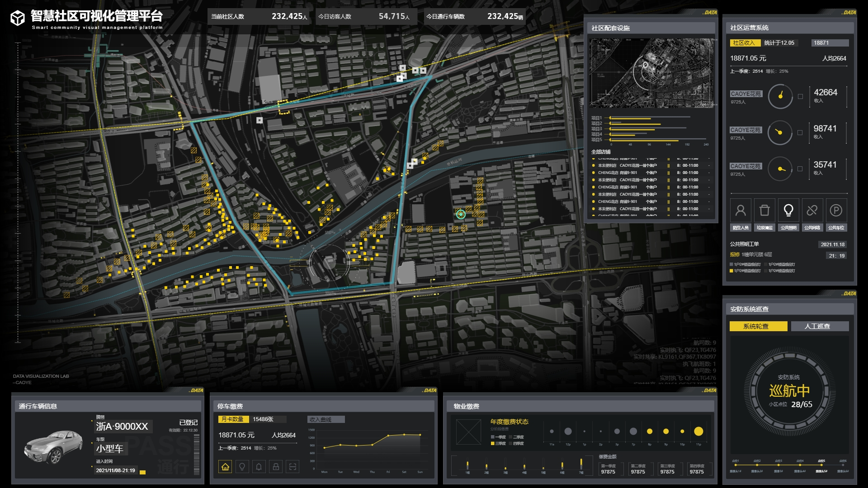Click the lock icon in parking fee panel

(276, 466)
